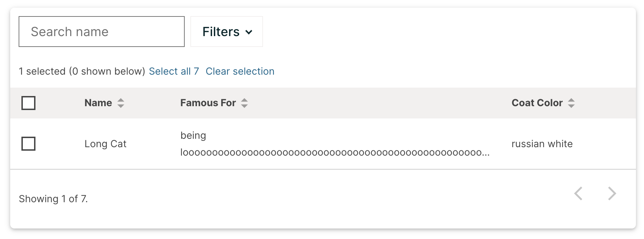The height and width of the screenshot is (239, 644).
Task: Go to the next page of results
Action: click(612, 193)
